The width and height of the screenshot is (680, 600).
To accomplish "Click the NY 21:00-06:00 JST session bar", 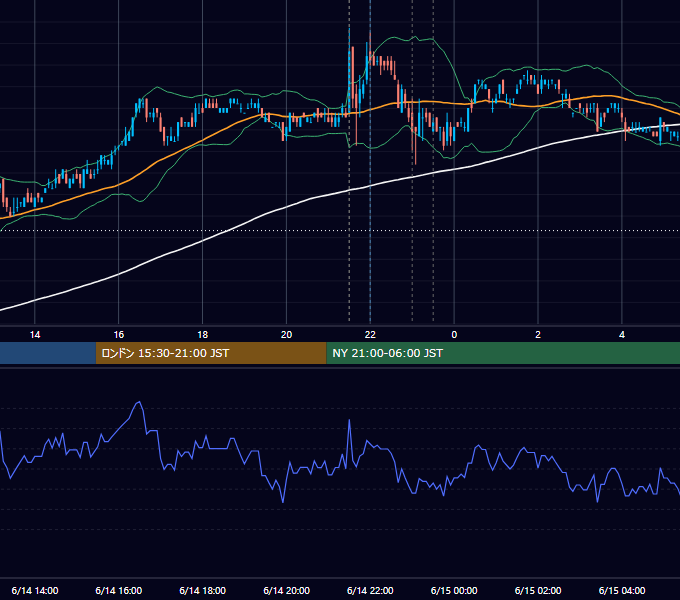I will tap(503, 353).
